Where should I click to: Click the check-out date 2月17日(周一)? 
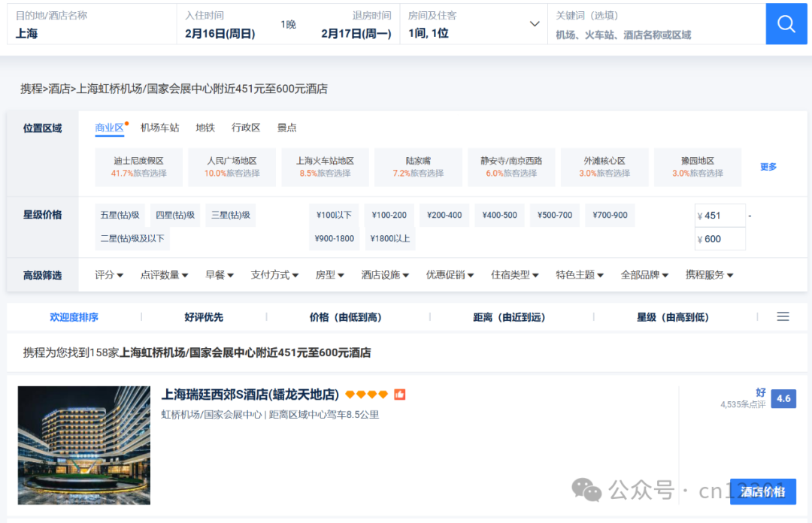coord(356,34)
